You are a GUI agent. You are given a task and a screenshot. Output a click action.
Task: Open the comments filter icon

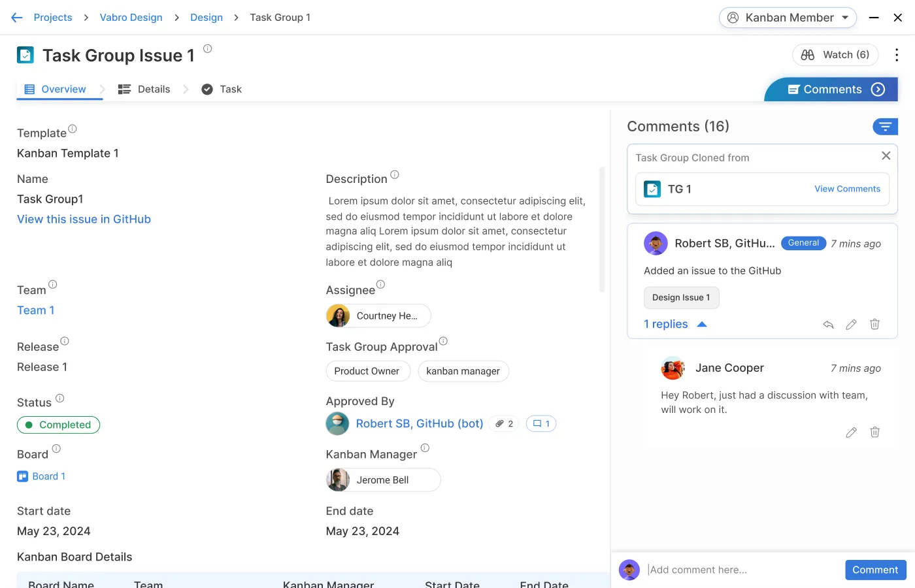(885, 127)
